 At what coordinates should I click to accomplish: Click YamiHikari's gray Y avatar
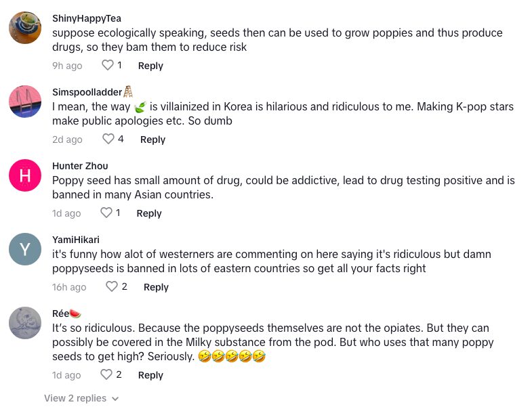click(25, 250)
